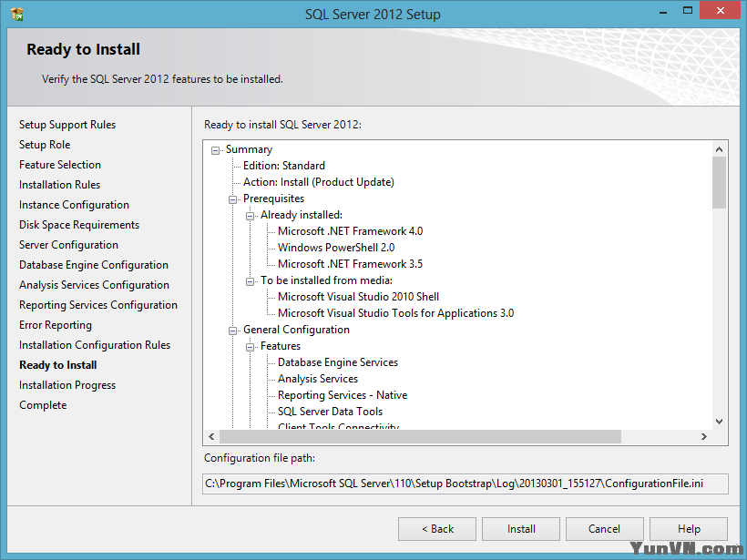The image size is (747, 560).
Task: Collapse the General Configuration node
Action: coord(232,331)
